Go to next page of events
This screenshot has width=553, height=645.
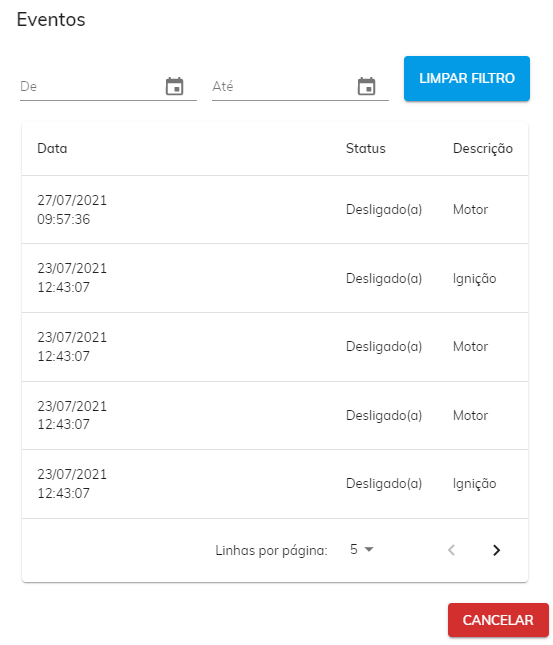click(496, 550)
